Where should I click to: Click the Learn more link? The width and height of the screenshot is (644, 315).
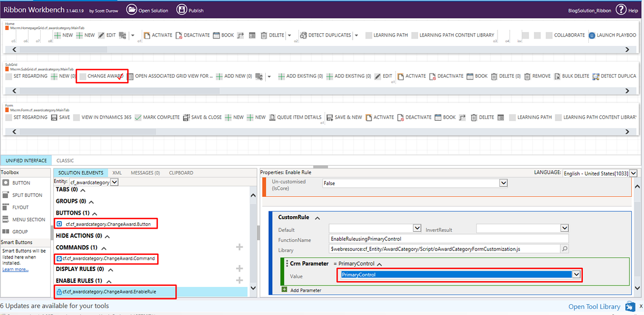coord(15,269)
